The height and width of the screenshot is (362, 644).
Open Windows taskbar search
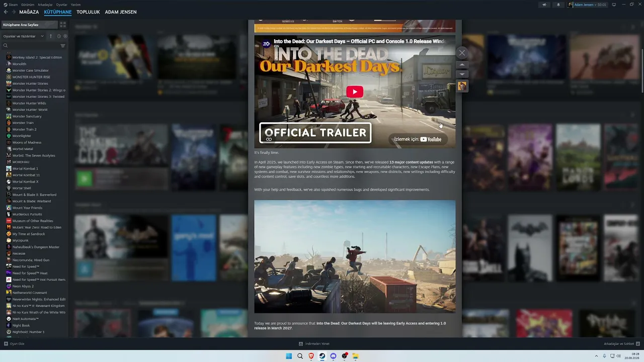[300, 356]
